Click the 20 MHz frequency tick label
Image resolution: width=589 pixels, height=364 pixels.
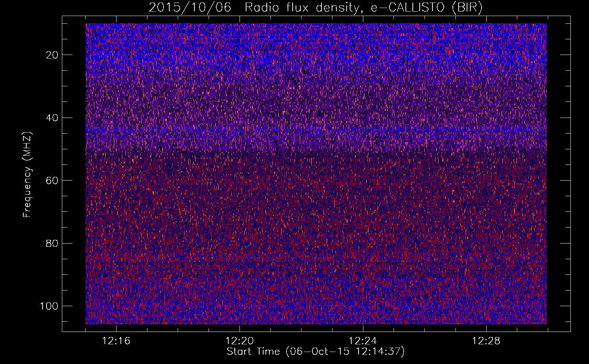[52, 55]
